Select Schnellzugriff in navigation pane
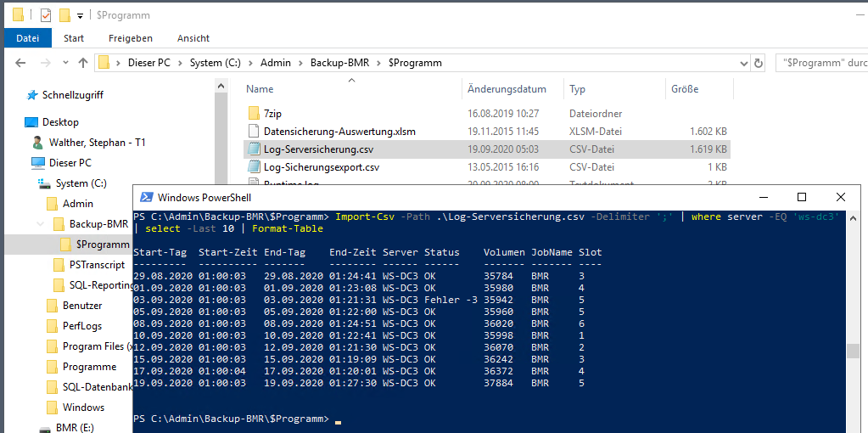Screen dimensions: 868x433 (72, 95)
